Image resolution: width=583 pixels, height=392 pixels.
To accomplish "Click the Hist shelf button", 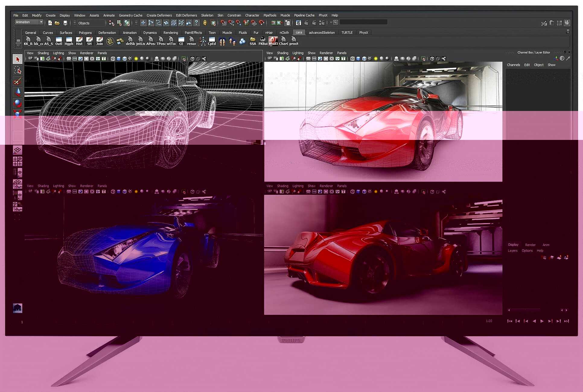I will click(79, 41).
